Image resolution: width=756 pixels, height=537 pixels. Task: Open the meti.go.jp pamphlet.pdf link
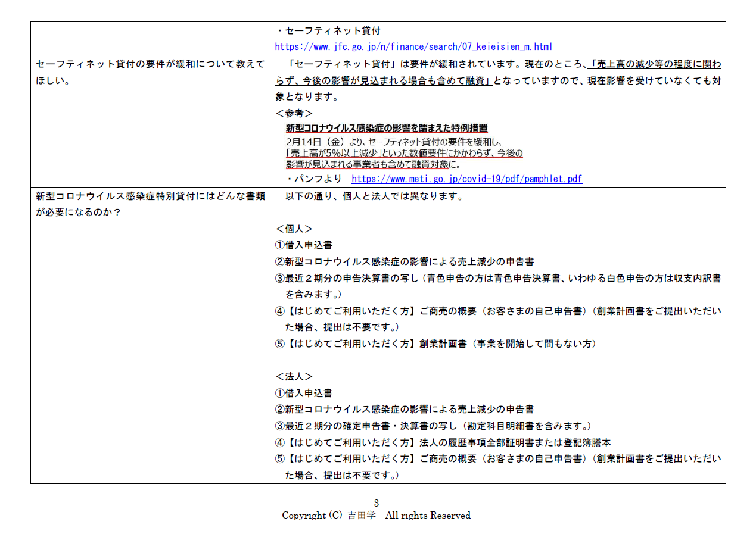click(x=466, y=179)
